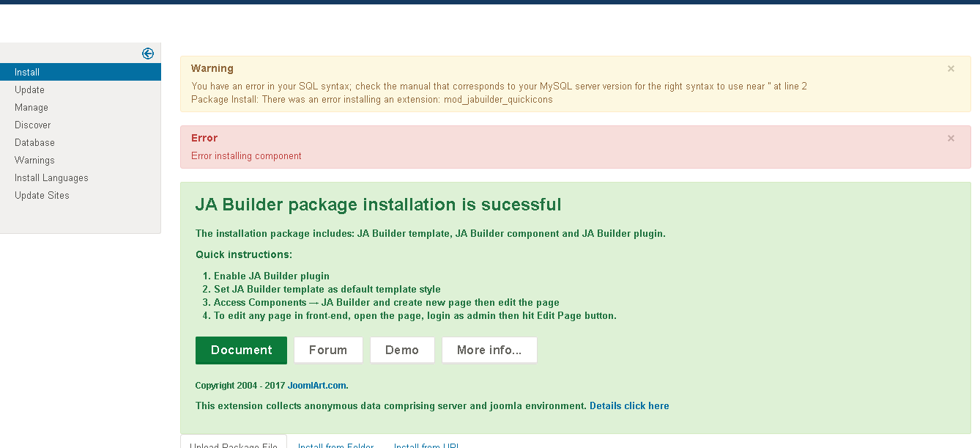
Task: Open the Install from URL tab
Action: [426, 444]
